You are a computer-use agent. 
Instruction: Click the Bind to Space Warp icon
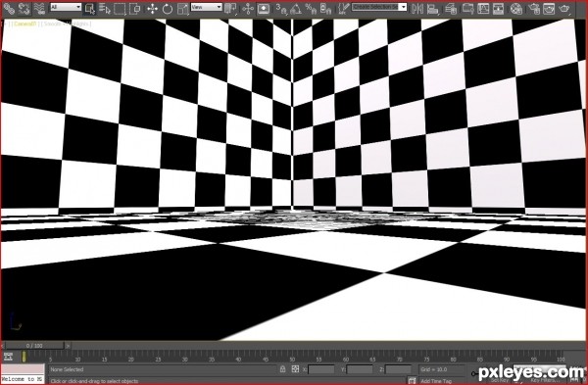pos(39,8)
